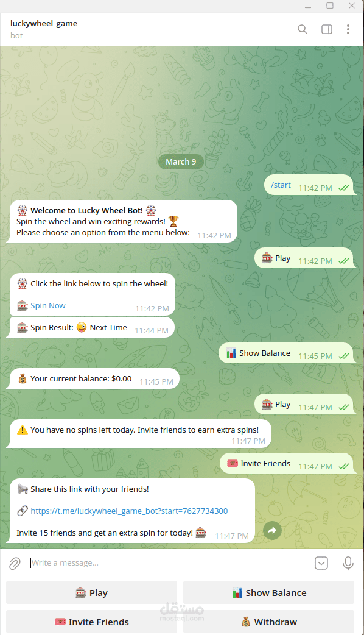Click the /start command in sent message
Screen dimensions: 364x635
[x=281, y=185]
